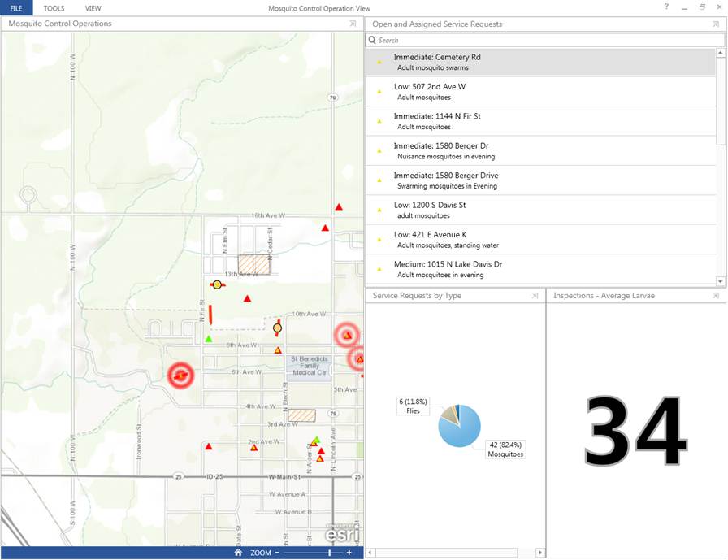Click the map home extent icon
The width and height of the screenshot is (728, 560).
(238, 553)
